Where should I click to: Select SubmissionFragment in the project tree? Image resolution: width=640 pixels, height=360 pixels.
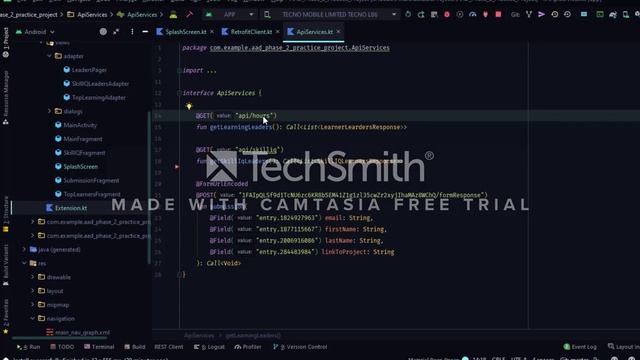pyautogui.click(x=87, y=180)
